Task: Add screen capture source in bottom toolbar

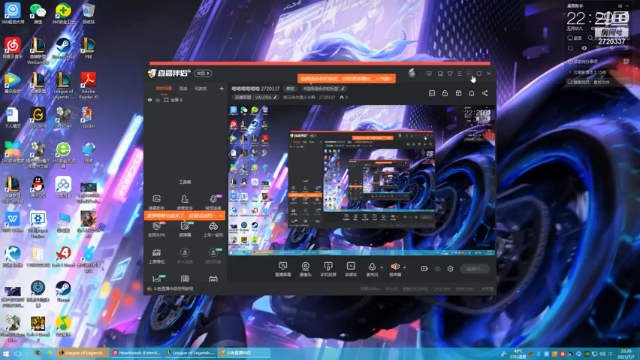Action: (282, 269)
